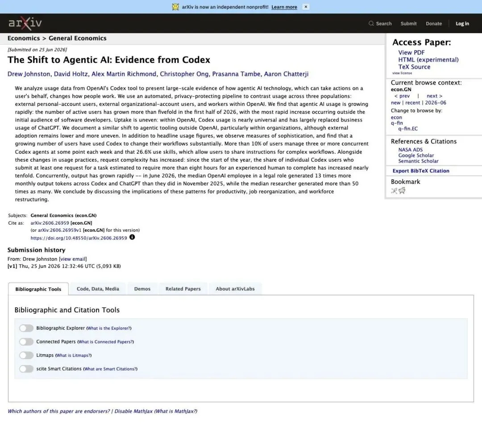The image size is (482, 448).
Task: Open author Aaron Chatterji's page
Action: (x=286, y=74)
